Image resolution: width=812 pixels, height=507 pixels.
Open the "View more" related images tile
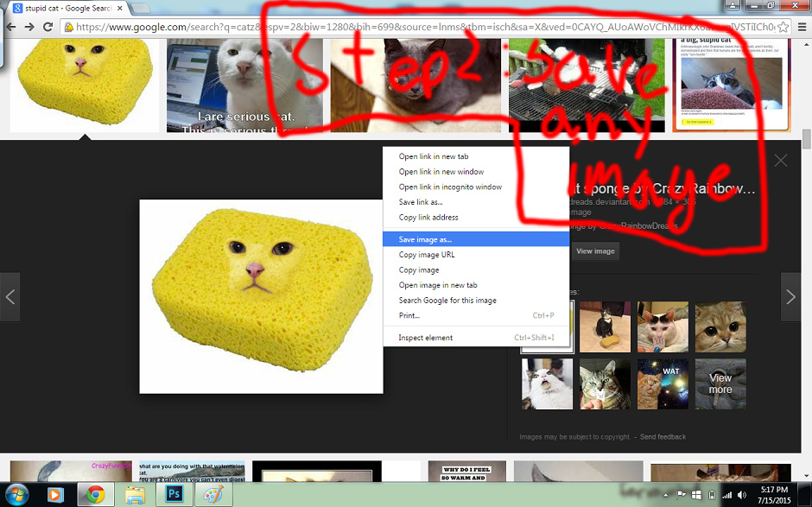click(x=720, y=383)
